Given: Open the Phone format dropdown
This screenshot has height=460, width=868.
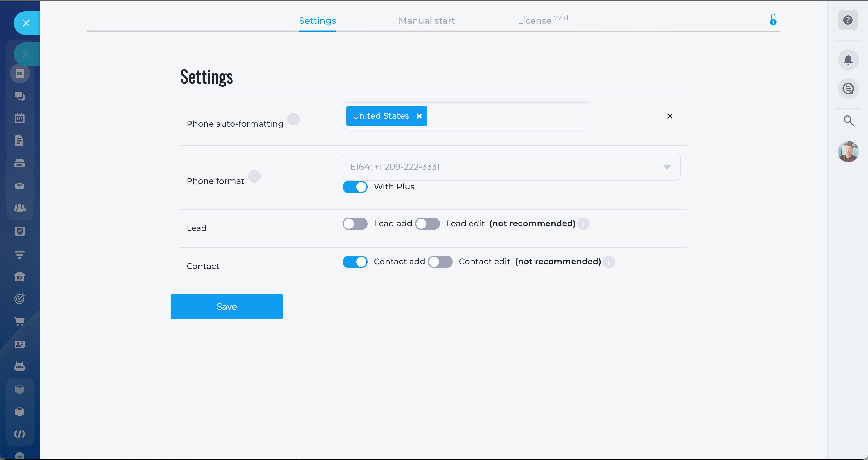Looking at the screenshot, I should [x=511, y=167].
